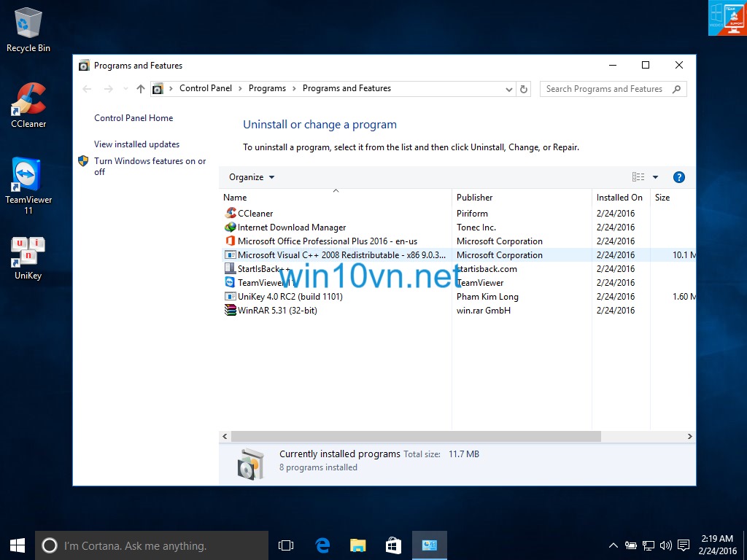Select the Tonec Inc. publisher cell
Screen dimensions: 747x560
point(476,227)
